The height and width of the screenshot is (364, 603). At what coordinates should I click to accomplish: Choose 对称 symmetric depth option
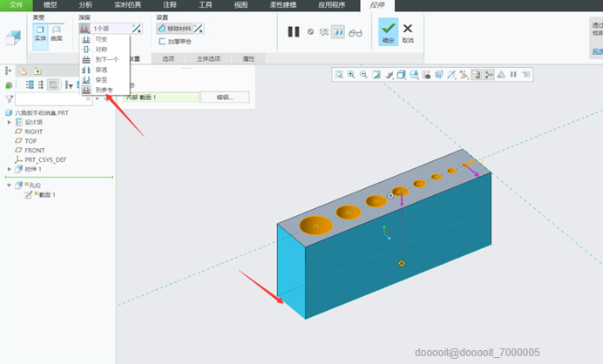pos(101,50)
